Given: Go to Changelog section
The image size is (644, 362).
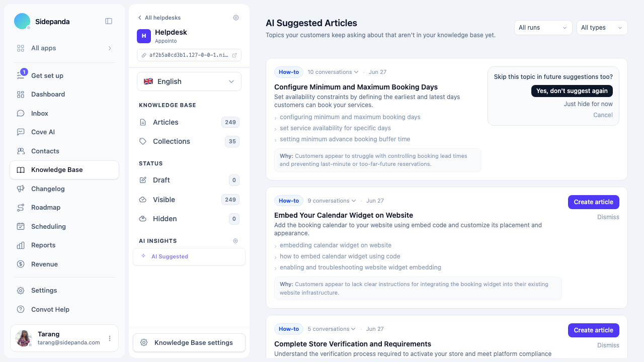Looking at the screenshot, I should point(64,189).
